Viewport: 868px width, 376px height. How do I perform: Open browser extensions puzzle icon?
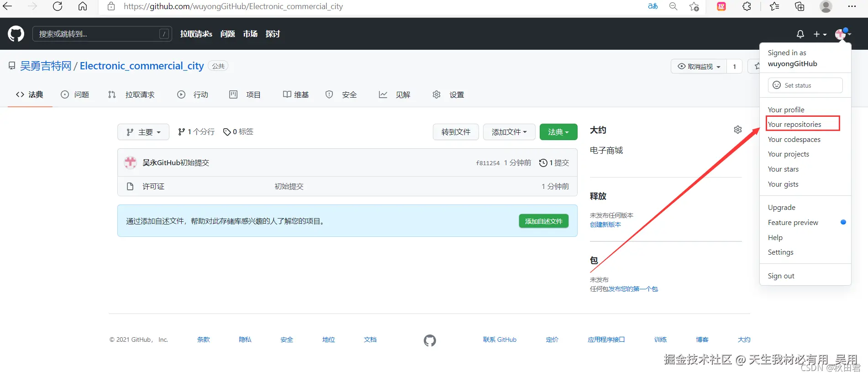(x=747, y=6)
